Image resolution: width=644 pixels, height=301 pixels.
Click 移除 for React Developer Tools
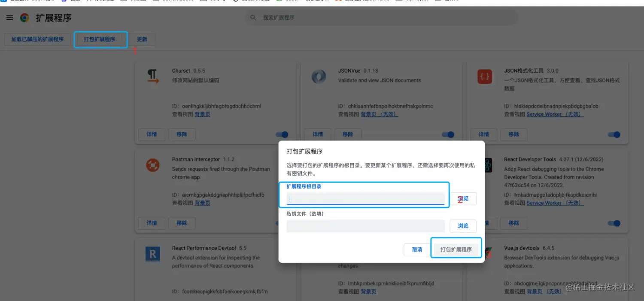point(514,223)
